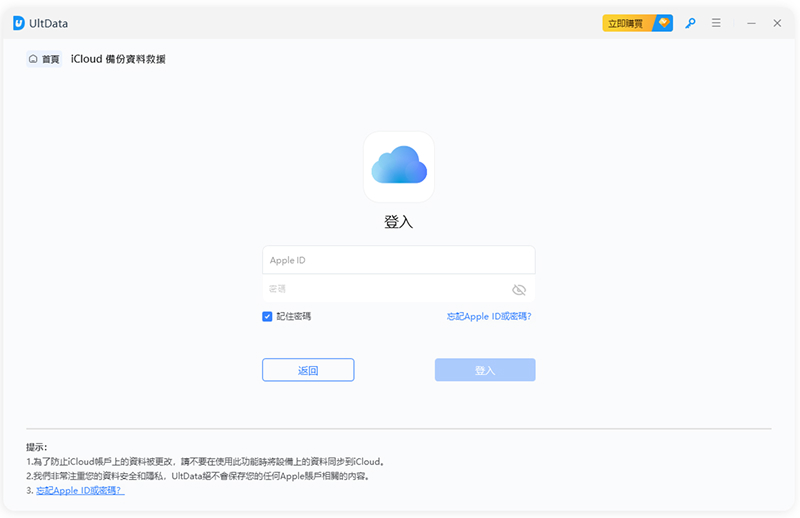
Task: Click iCloud 備份資料救援 breadcrumb text
Action: (x=118, y=59)
